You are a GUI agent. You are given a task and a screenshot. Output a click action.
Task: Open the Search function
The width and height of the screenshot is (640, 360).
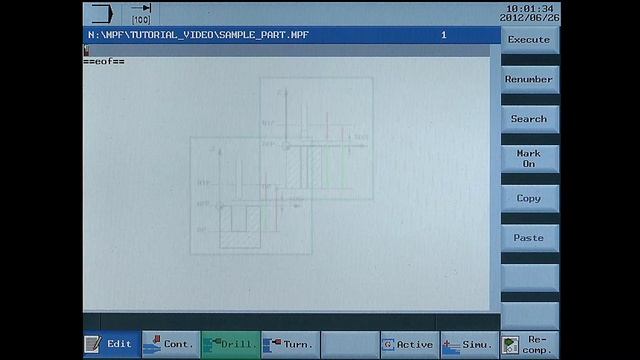[530, 119]
